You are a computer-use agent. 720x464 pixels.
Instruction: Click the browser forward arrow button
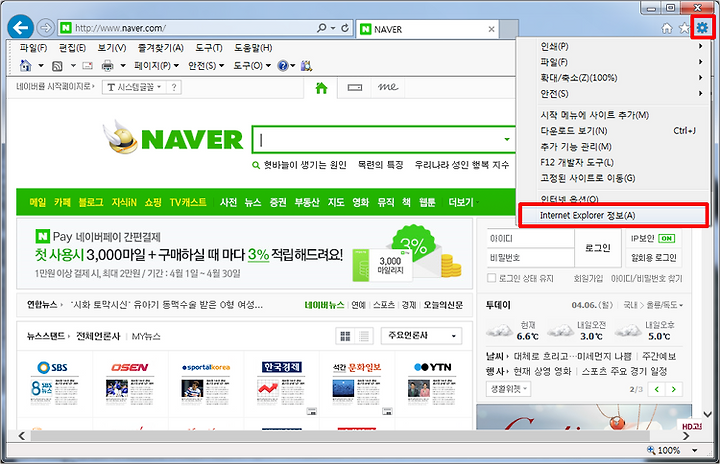pos(45,28)
